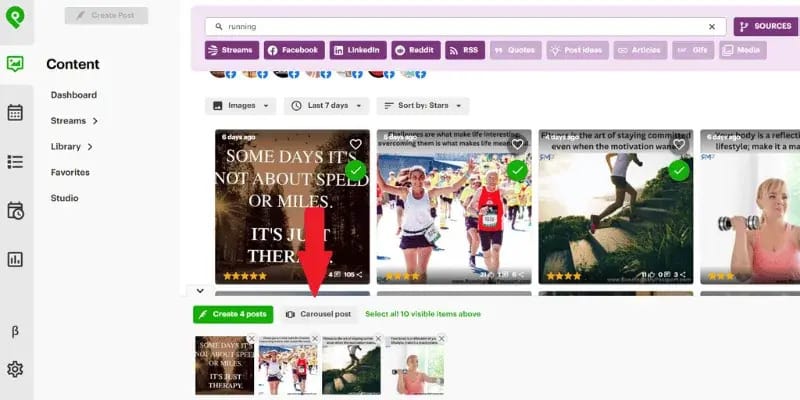Open the list view sidebar icon
This screenshot has width=800, height=400.
pyautogui.click(x=15, y=162)
